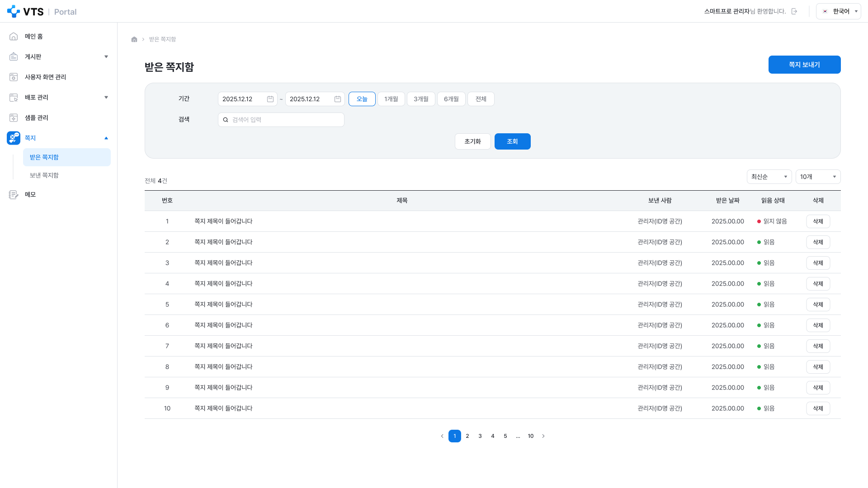Open message title in row 10

pos(223,408)
